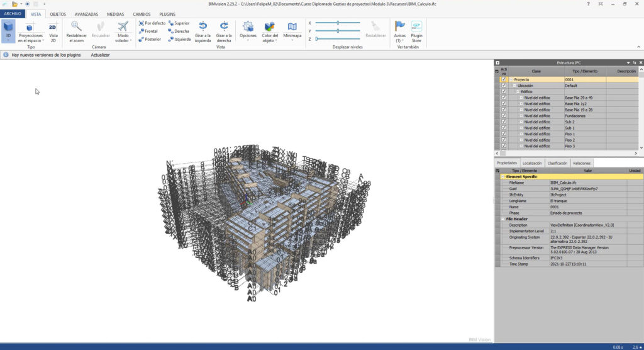Select the Frontal view icon
Viewport: 644px width, 350px height.
click(142, 31)
